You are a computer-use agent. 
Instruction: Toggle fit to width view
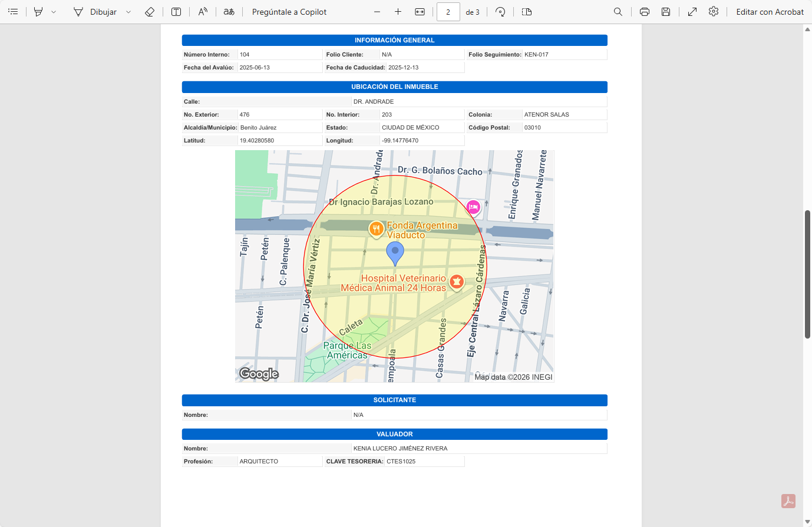point(420,12)
